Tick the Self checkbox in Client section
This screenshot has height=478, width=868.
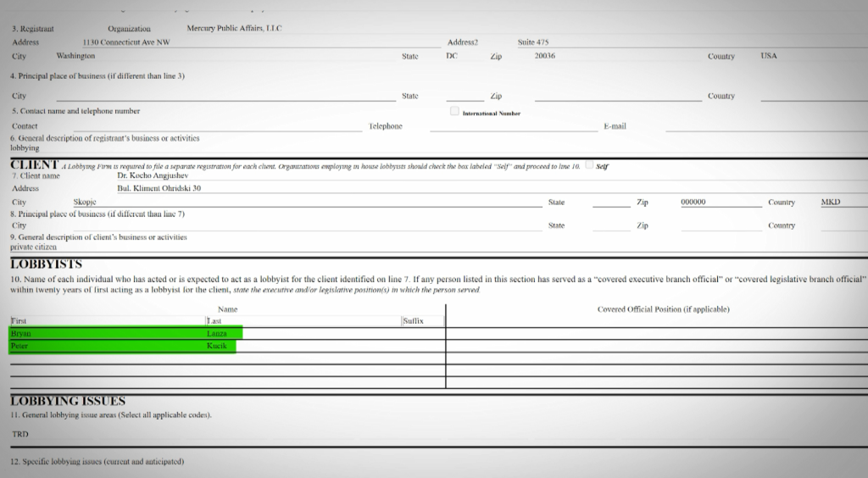pyautogui.click(x=589, y=165)
